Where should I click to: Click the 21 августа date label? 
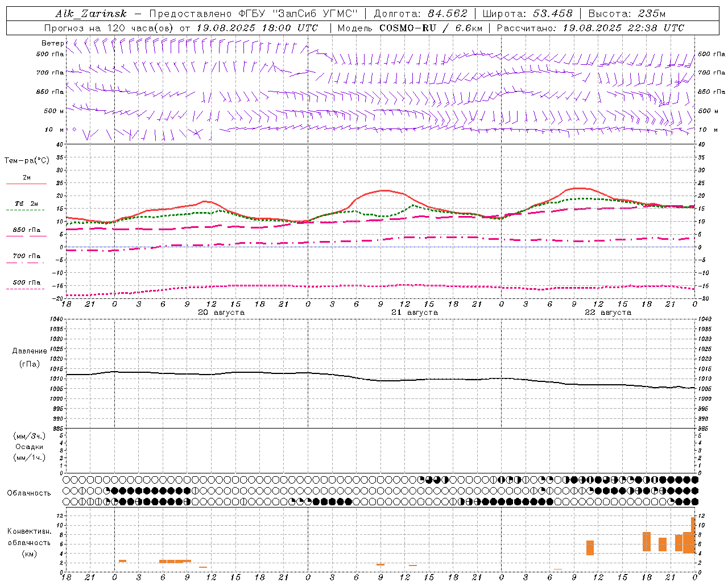415,313
